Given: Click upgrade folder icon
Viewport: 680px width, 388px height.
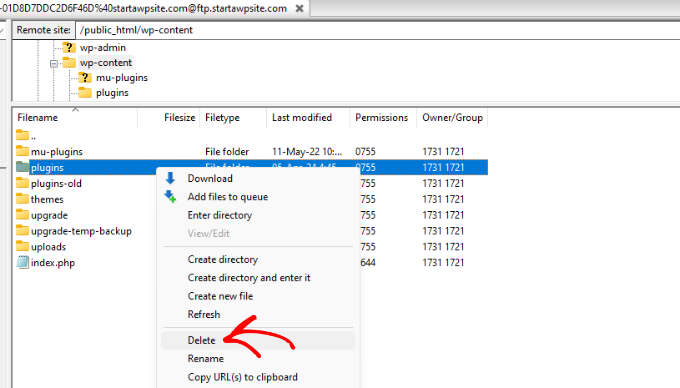Looking at the screenshot, I should 22,215.
